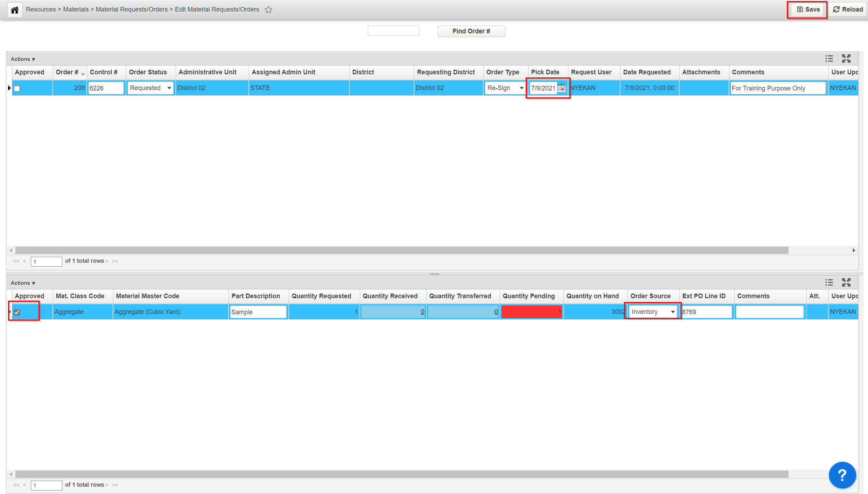Screen dimensions: 868x494
Task: Open the Pick Date calendar icon
Action: pyautogui.click(x=561, y=88)
